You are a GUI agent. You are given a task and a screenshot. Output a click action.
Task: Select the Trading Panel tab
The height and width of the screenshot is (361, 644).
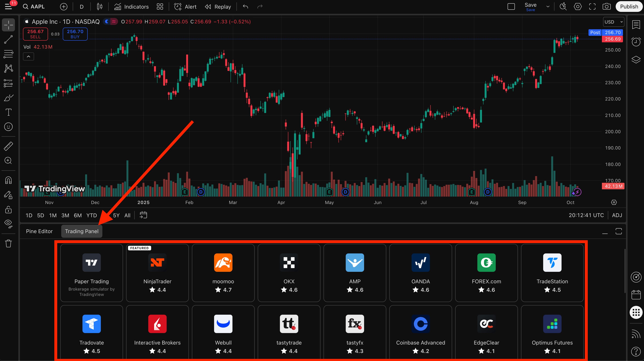pyautogui.click(x=82, y=231)
